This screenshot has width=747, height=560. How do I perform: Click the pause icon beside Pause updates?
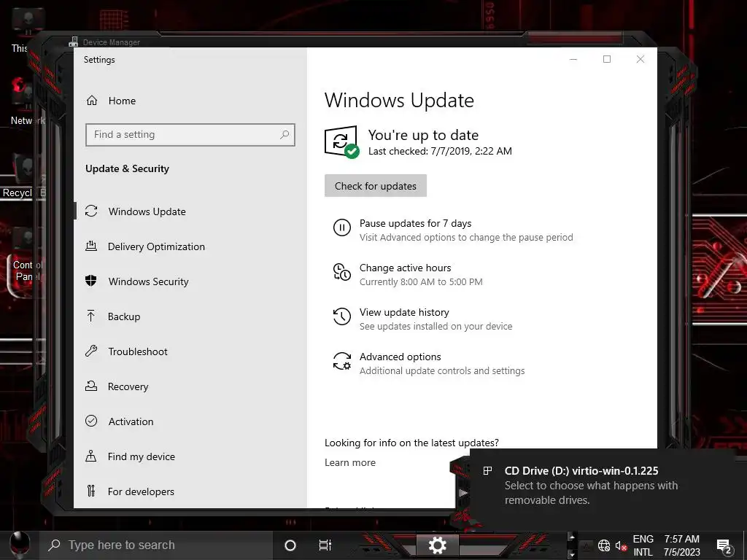tap(341, 227)
